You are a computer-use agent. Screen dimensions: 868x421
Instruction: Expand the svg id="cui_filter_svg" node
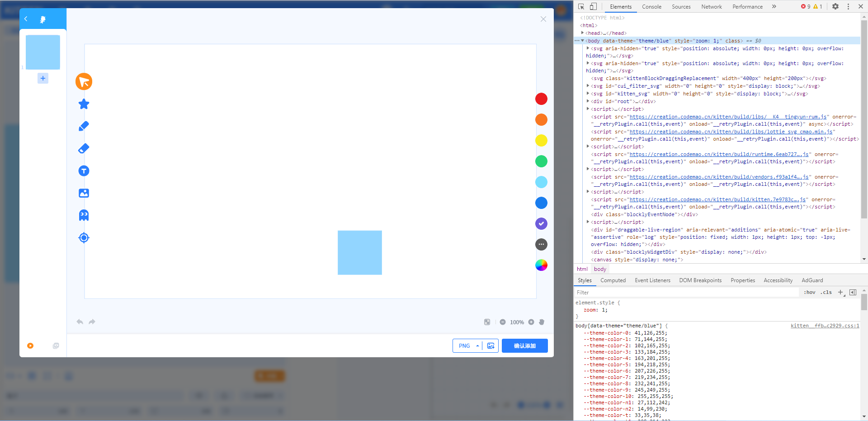pyautogui.click(x=588, y=86)
